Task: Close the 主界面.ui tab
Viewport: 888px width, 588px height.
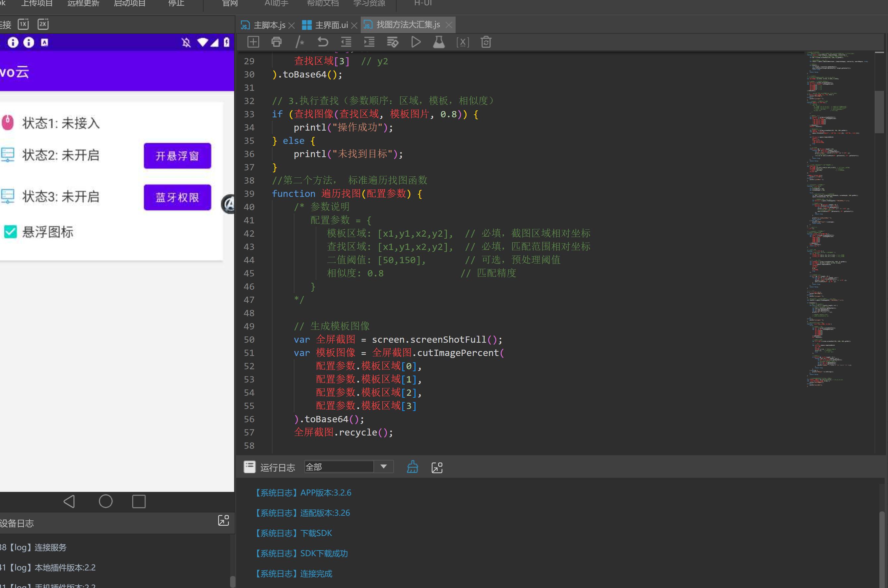Action: [354, 26]
